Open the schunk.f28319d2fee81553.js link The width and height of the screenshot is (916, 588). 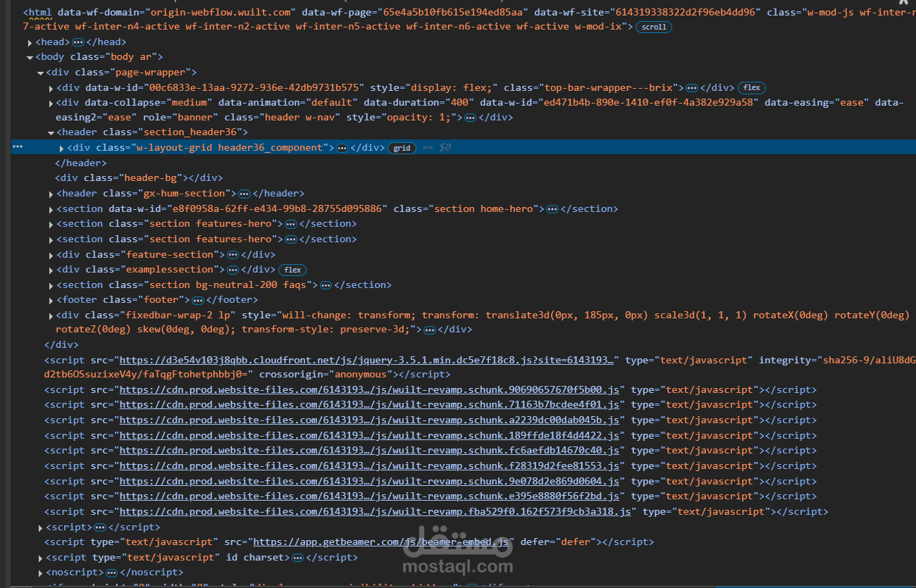pos(369,466)
